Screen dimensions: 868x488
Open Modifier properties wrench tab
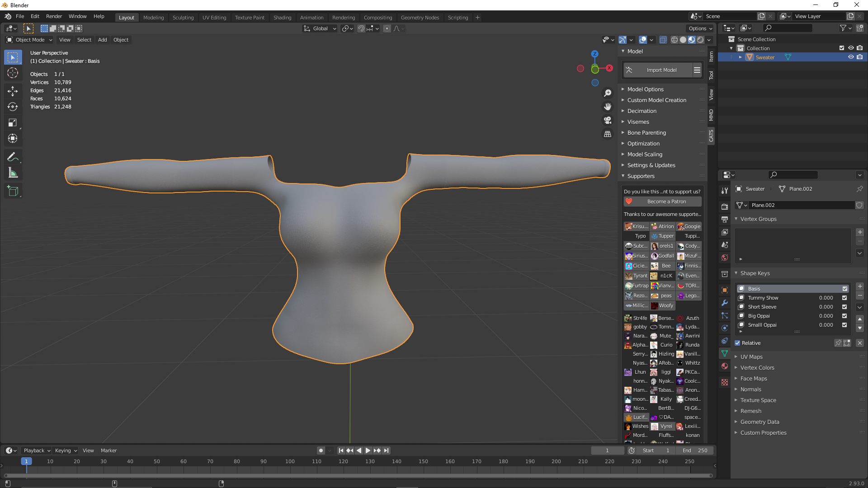(725, 303)
